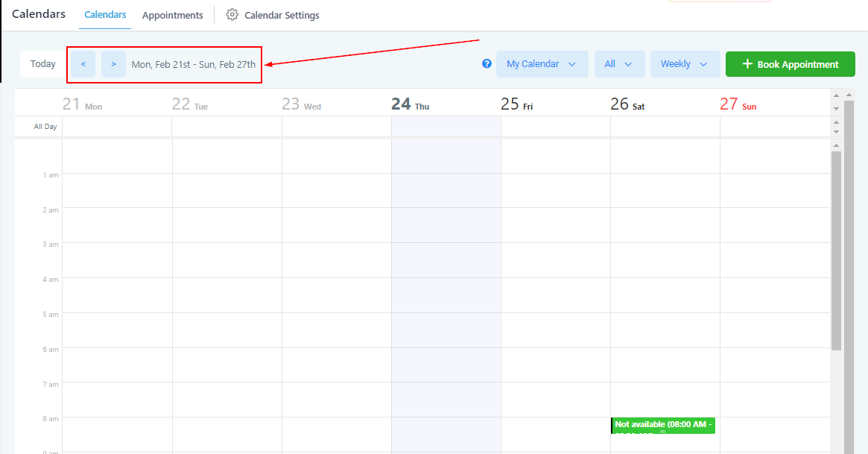Change view using the Weekly dropdown

684,64
